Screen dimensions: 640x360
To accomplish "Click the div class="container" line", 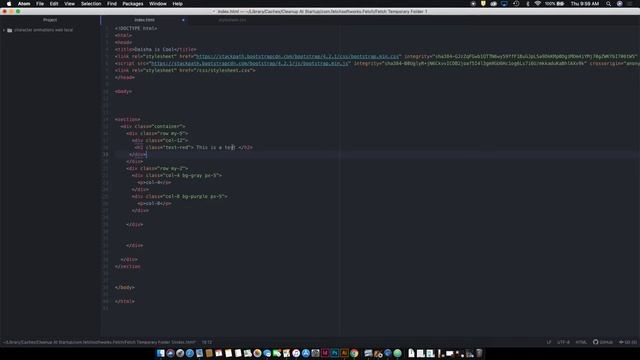I will (153, 127).
